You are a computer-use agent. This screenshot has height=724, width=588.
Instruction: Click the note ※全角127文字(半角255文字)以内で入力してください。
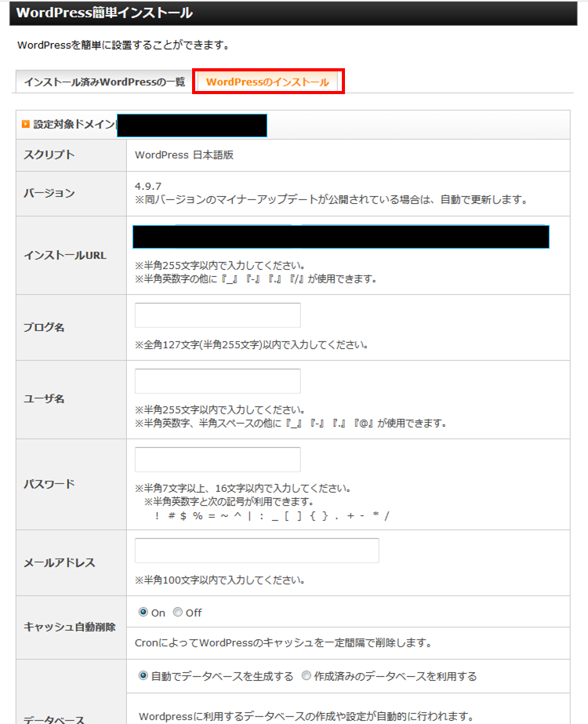pyautogui.click(x=252, y=345)
